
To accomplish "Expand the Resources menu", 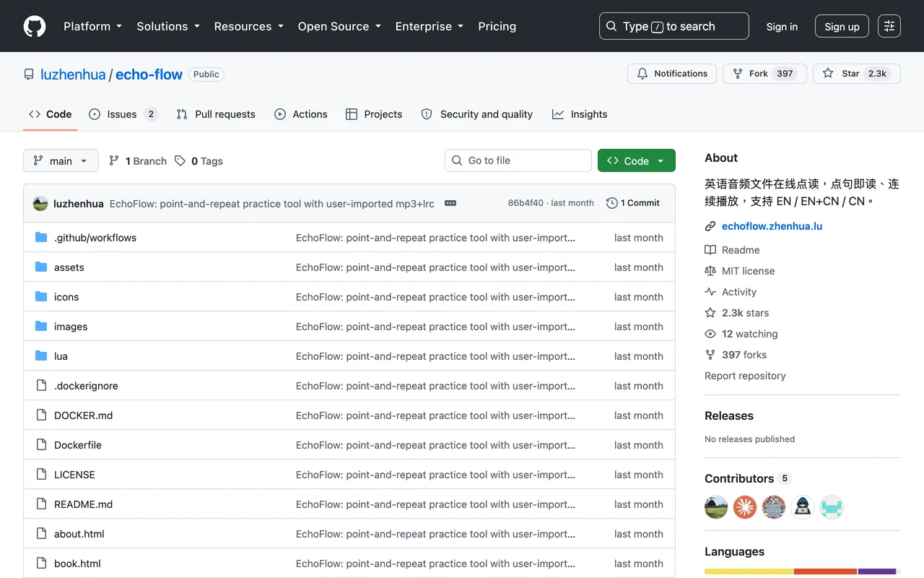I will (248, 26).
